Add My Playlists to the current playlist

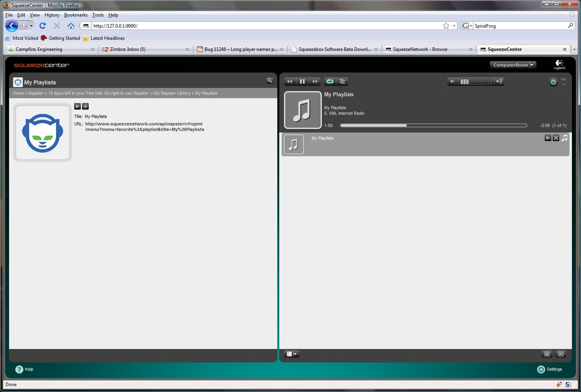click(x=85, y=106)
